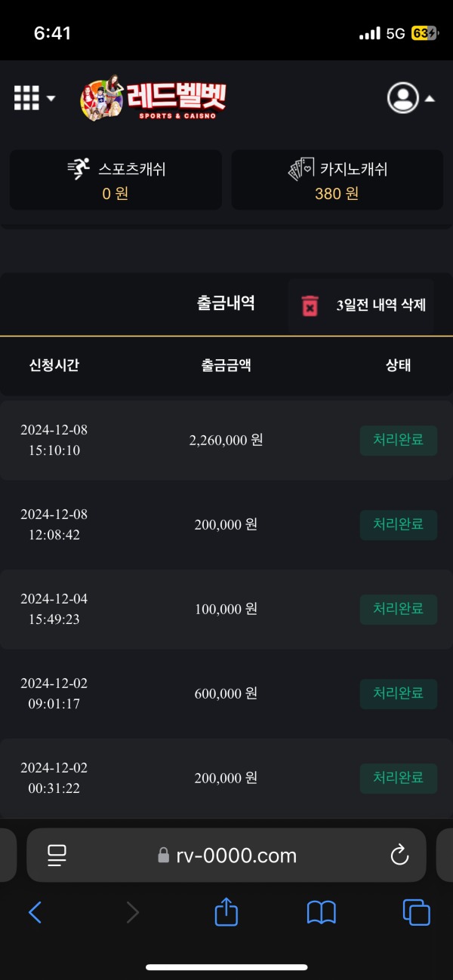This screenshot has width=453, height=980.
Task: Click the account profile icon
Action: [404, 97]
